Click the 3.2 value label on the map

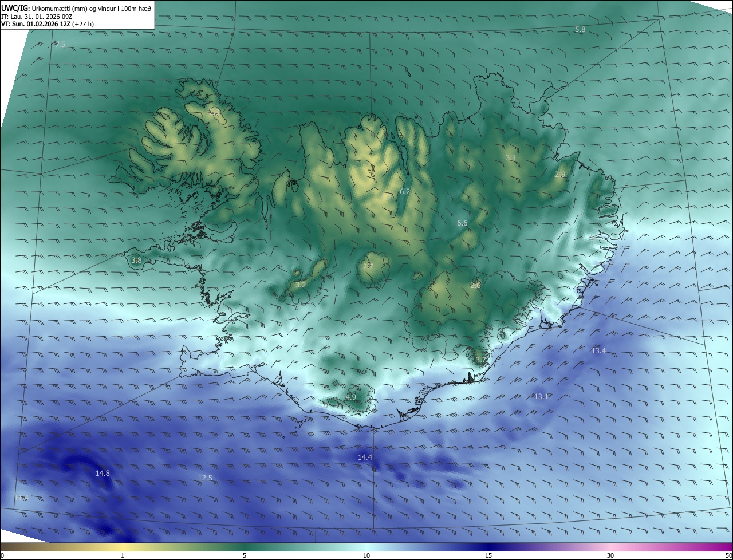(301, 285)
